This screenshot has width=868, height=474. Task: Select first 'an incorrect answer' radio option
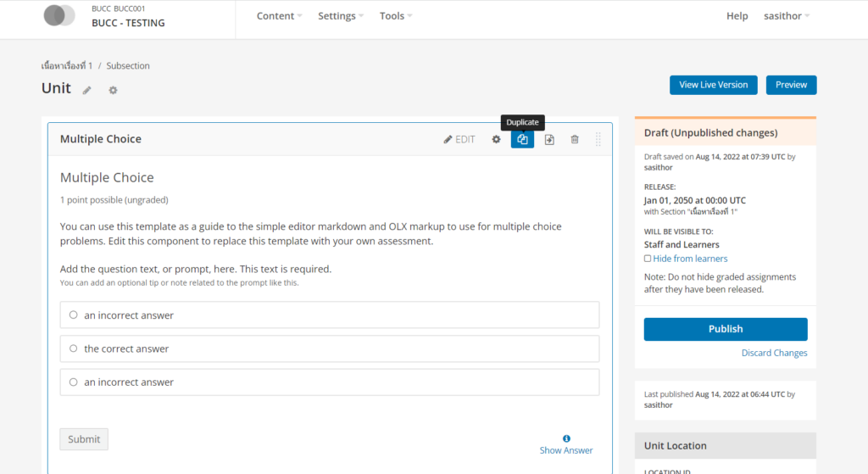[74, 315]
